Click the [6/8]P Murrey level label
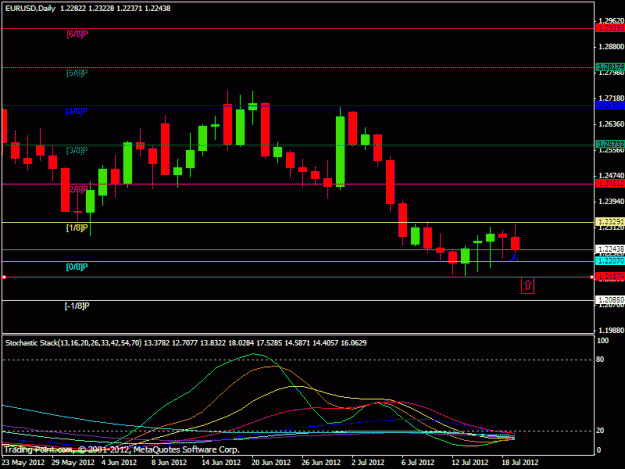Image resolution: width=625 pixels, height=469 pixels. [x=77, y=34]
